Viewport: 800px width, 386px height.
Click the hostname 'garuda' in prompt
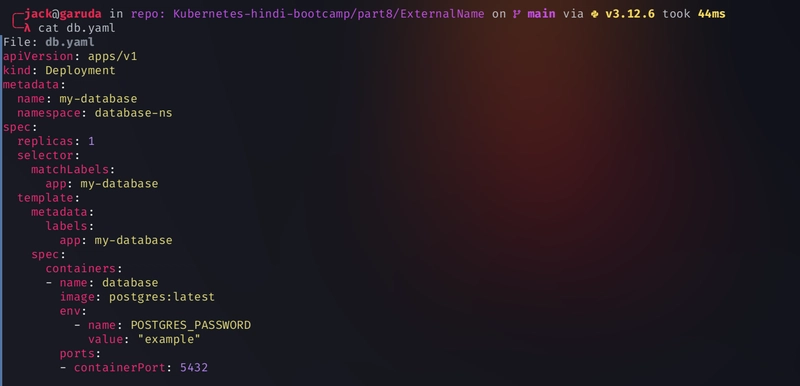coord(81,14)
